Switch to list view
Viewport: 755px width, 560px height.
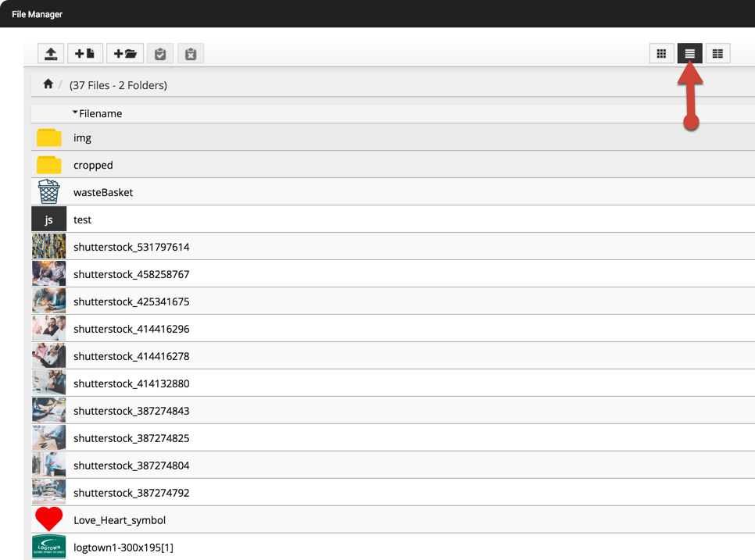point(689,53)
